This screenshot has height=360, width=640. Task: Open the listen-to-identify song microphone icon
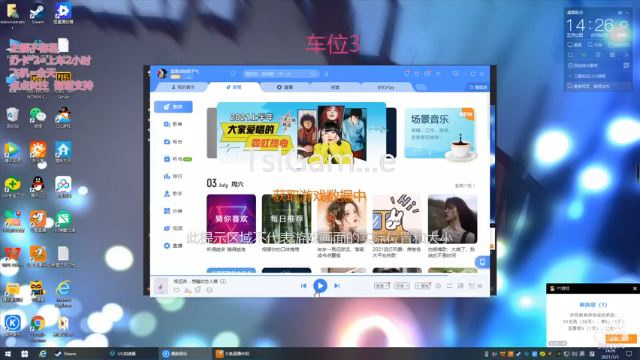[326, 74]
